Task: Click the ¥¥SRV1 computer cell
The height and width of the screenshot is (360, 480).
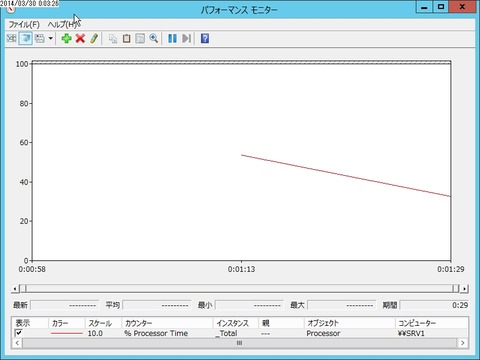Action: coord(411,333)
